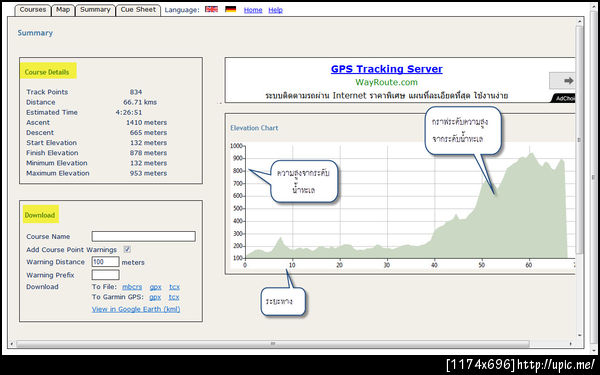Click the AdChoices badge
Viewport: 600px width, 375px height.
(564, 98)
